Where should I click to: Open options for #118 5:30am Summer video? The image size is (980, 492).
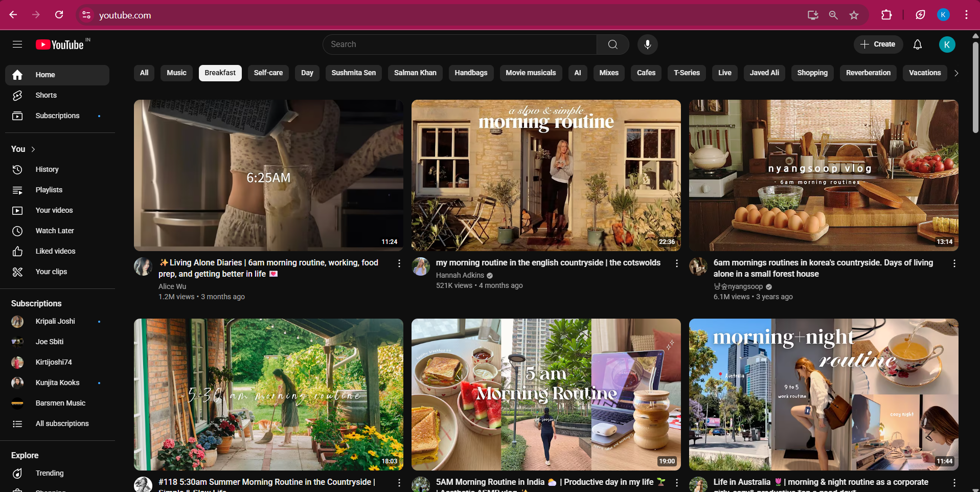[399, 483]
